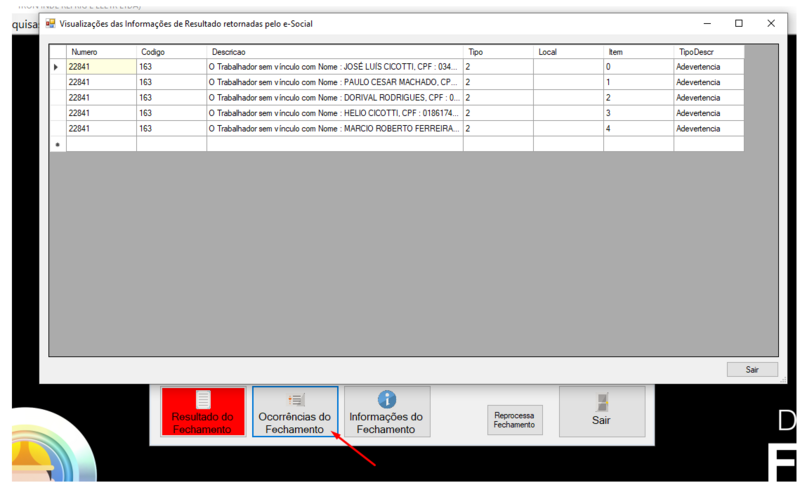The width and height of the screenshot is (800, 490).
Task: Click the window icon in the title bar
Action: coord(51,23)
